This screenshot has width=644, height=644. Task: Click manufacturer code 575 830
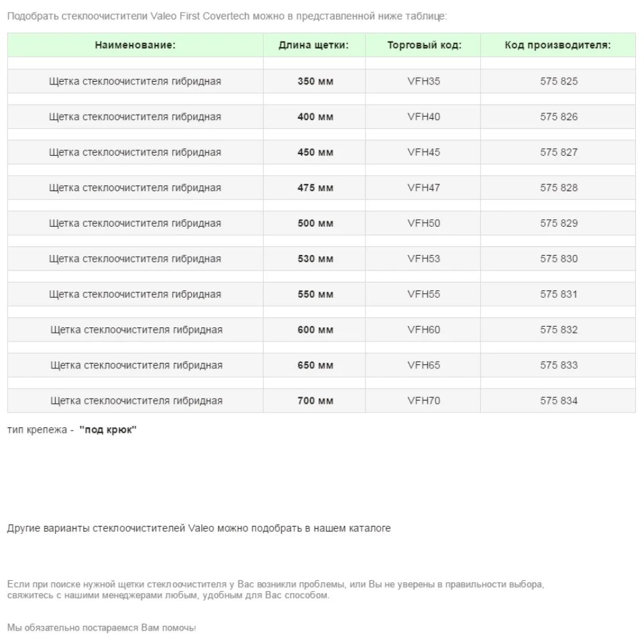click(x=559, y=259)
